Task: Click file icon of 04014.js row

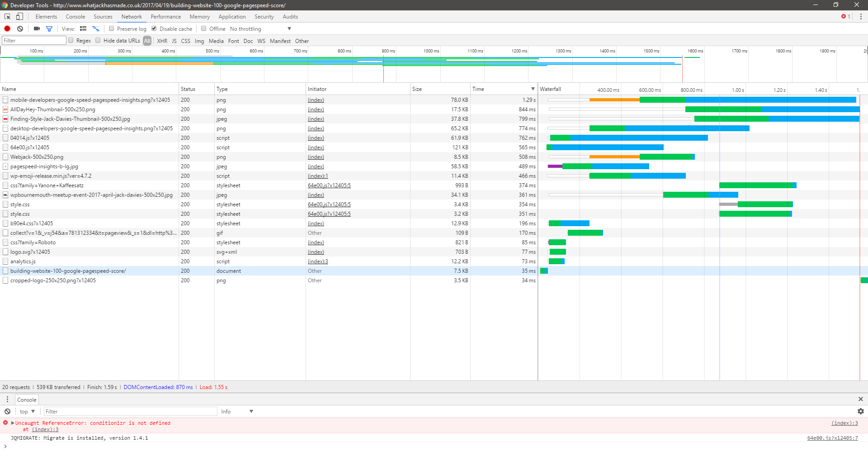Action: point(5,138)
